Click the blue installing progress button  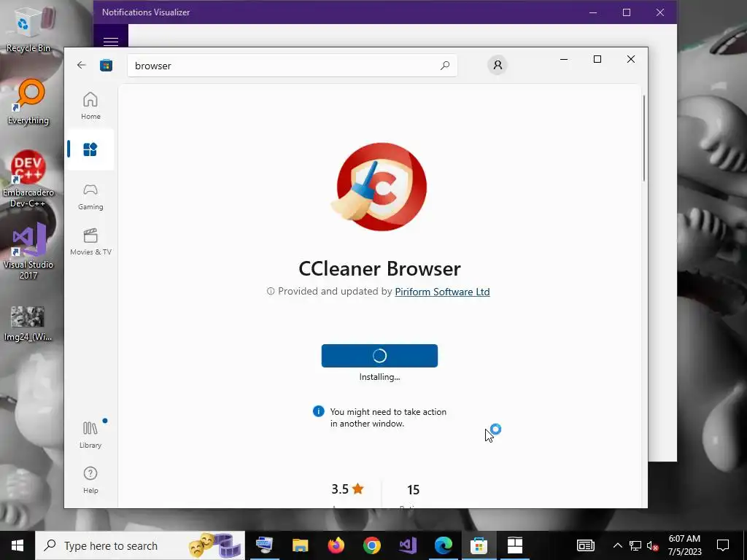click(379, 356)
